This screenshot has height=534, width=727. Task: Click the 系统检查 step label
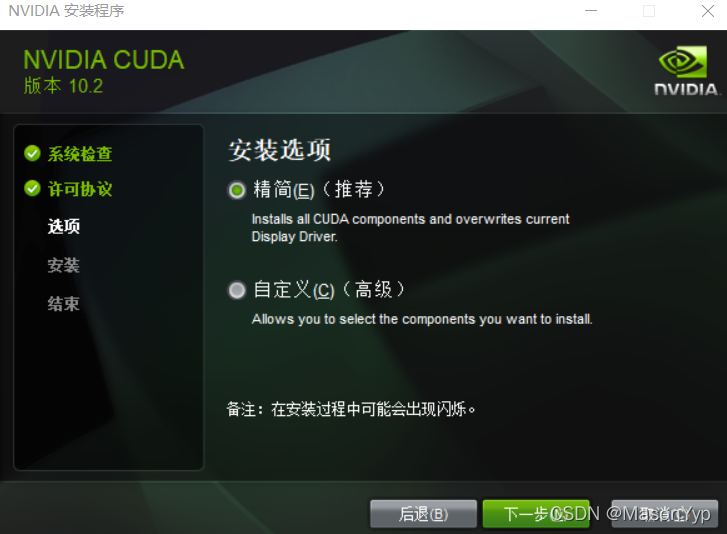pos(80,154)
